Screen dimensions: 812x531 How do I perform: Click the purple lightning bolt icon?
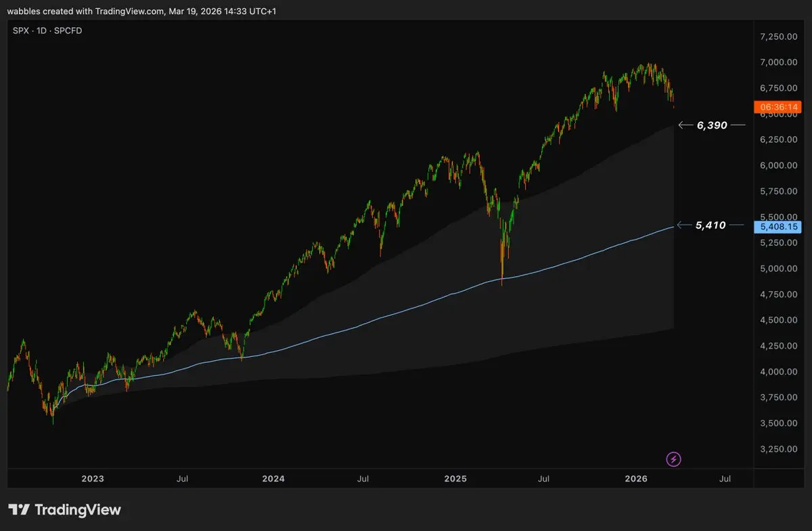coord(674,460)
